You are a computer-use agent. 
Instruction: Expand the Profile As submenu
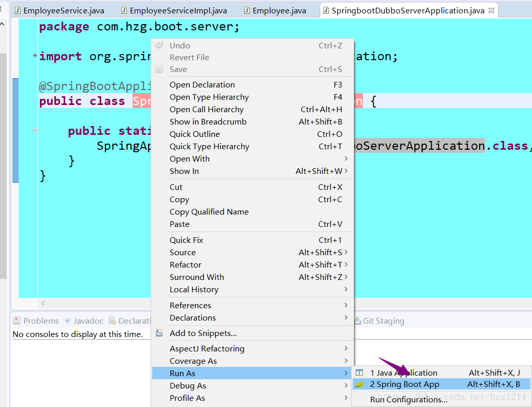[253, 398]
